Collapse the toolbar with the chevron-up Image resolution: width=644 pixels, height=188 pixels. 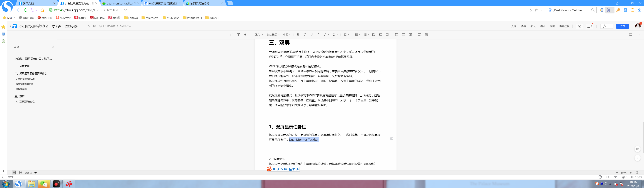pyautogui.click(x=638, y=35)
